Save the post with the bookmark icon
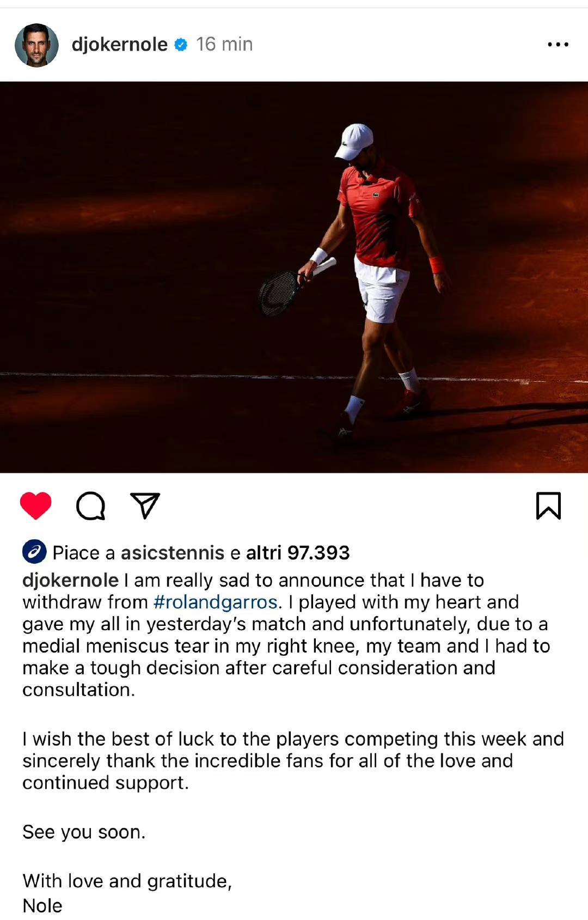The image size is (588, 920). click(x=548, y=505)
